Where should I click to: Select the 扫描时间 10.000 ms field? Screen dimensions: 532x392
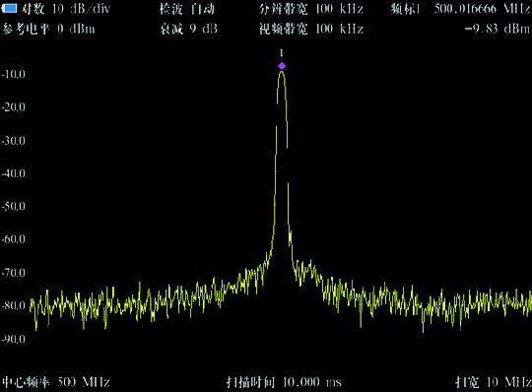point(284,382)
